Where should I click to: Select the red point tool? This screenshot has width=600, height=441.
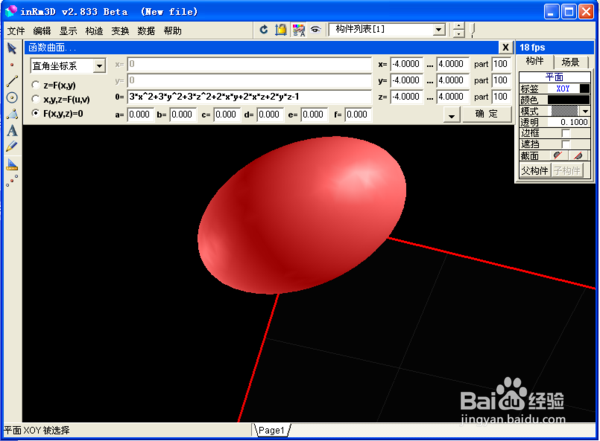(12, 65)
